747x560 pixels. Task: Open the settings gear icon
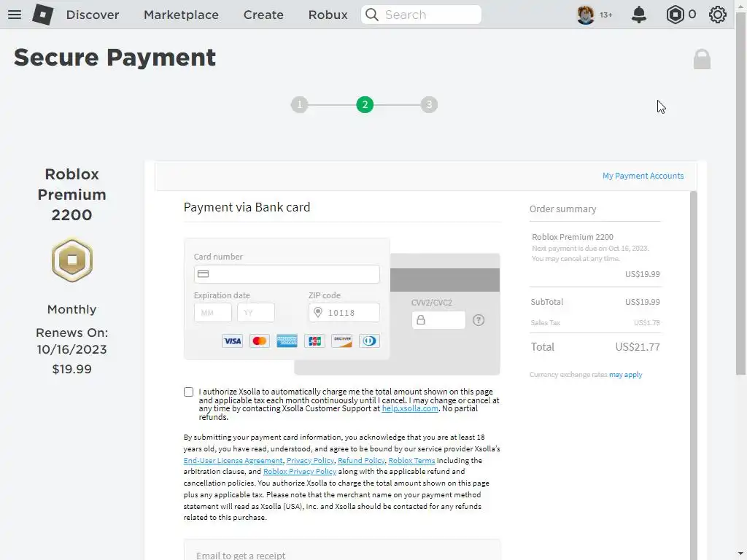point(718,15)
